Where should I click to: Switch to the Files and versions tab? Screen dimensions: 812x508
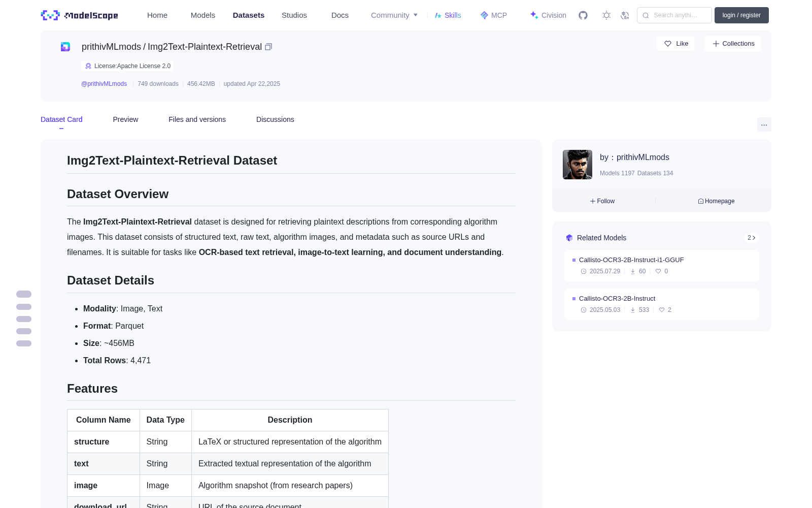click(x=197, y=119)
